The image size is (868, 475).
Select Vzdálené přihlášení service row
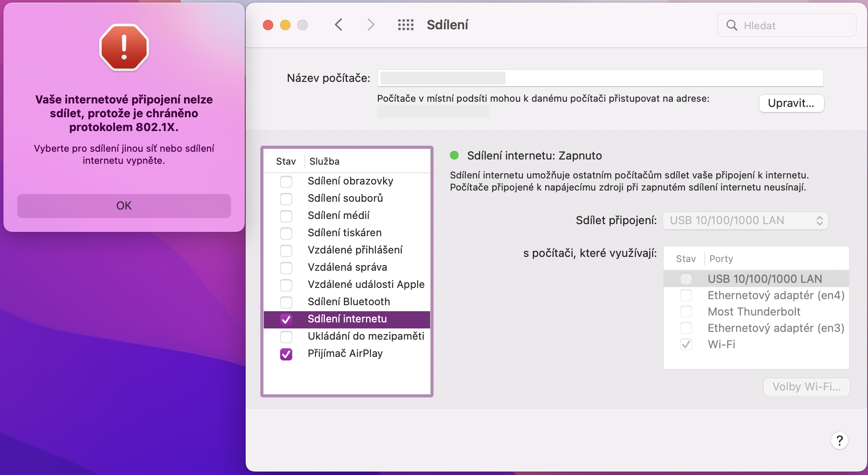(355, 250)
